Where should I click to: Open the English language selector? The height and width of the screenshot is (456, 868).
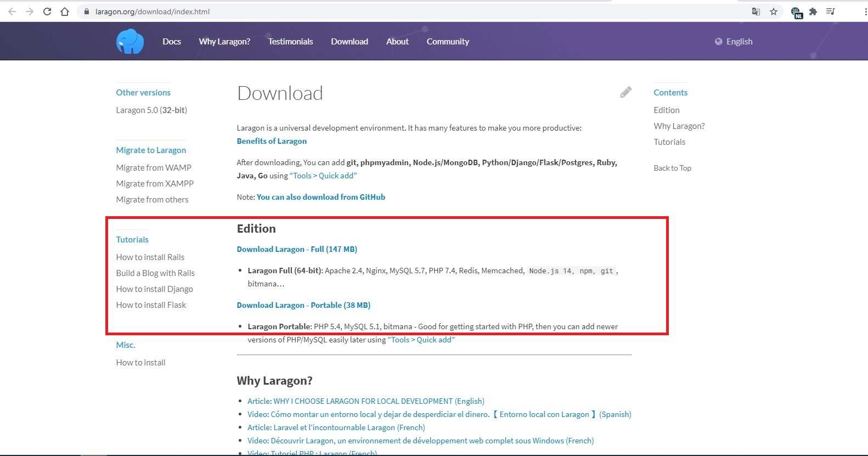(734, 42)
